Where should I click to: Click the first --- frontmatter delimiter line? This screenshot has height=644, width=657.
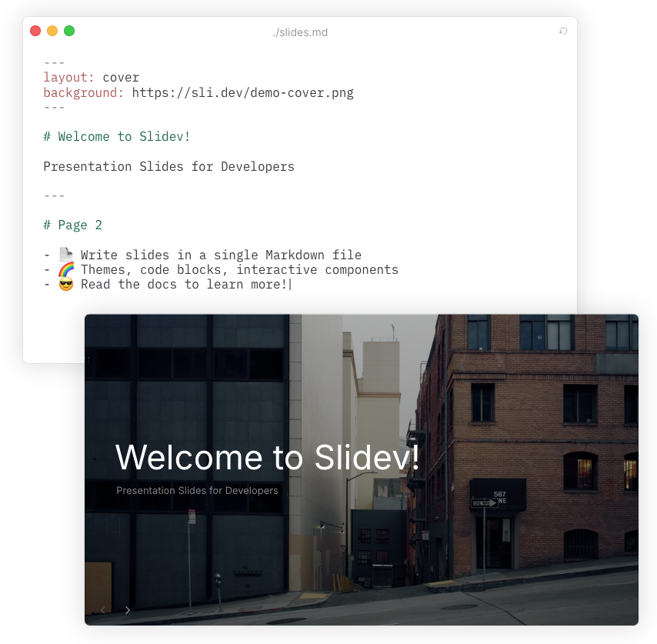[x=53, y=62]
